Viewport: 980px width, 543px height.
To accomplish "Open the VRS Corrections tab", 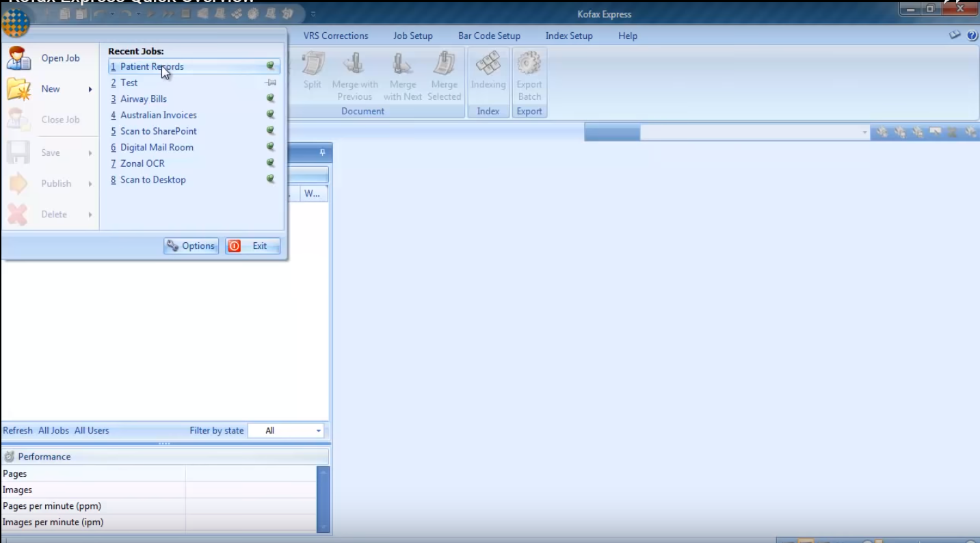I will pos(336,36).
